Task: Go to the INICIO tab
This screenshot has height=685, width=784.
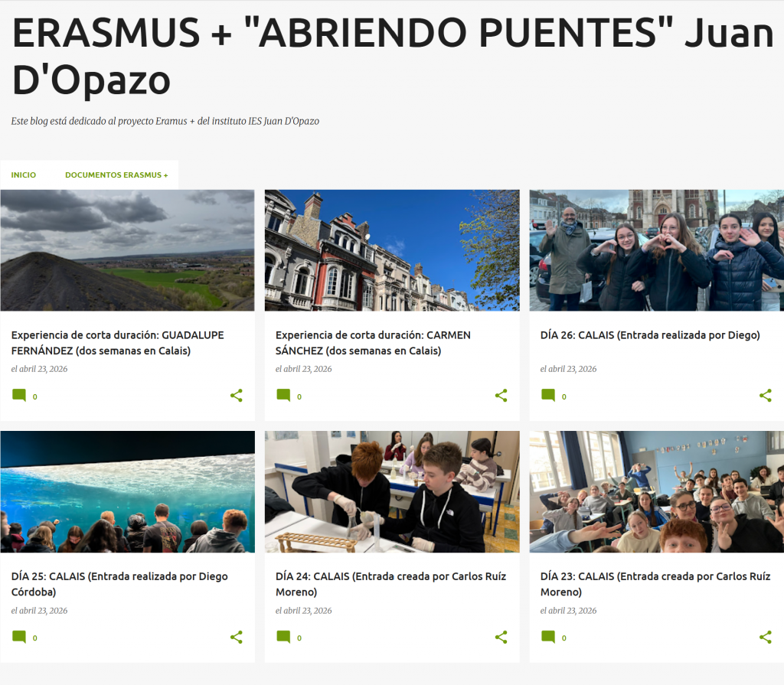Action: pos(24,175)
